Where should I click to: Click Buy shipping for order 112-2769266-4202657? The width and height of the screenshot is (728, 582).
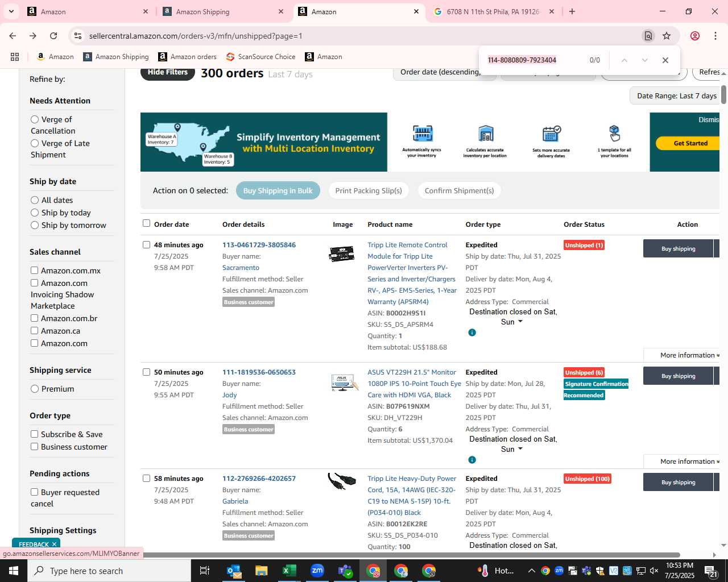click(678, 482)
